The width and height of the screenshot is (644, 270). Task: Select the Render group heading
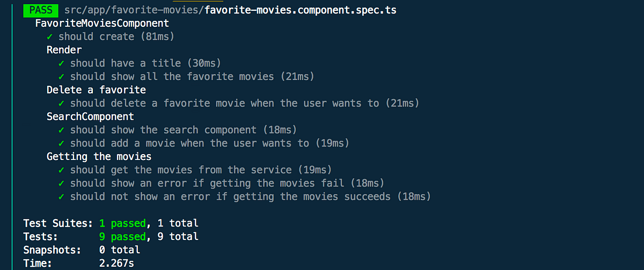click(x=64, y=50)
